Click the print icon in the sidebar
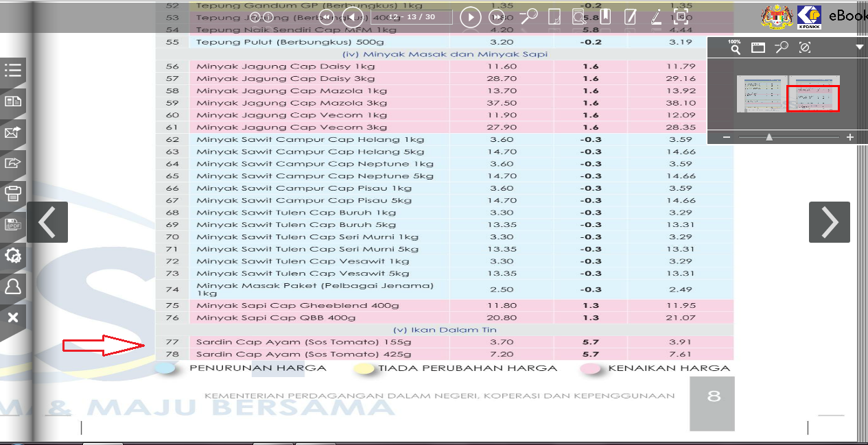This screenshot has width=868, height=445. 13,193
